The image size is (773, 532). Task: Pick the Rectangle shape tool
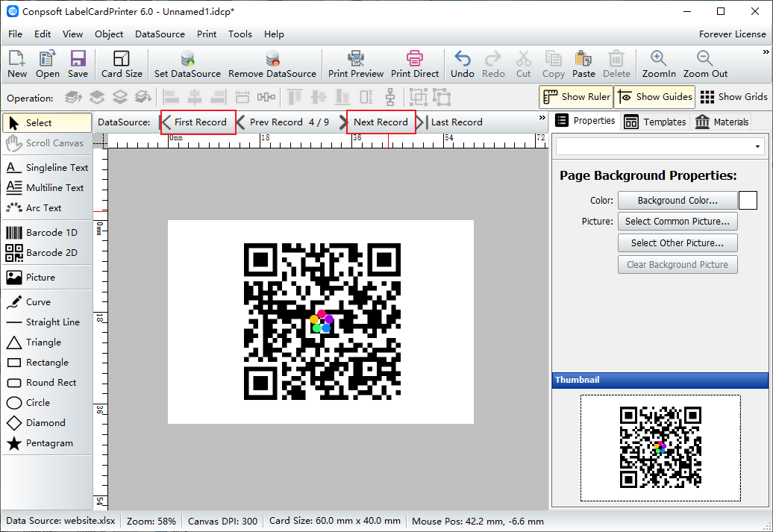tap(47, 363)
